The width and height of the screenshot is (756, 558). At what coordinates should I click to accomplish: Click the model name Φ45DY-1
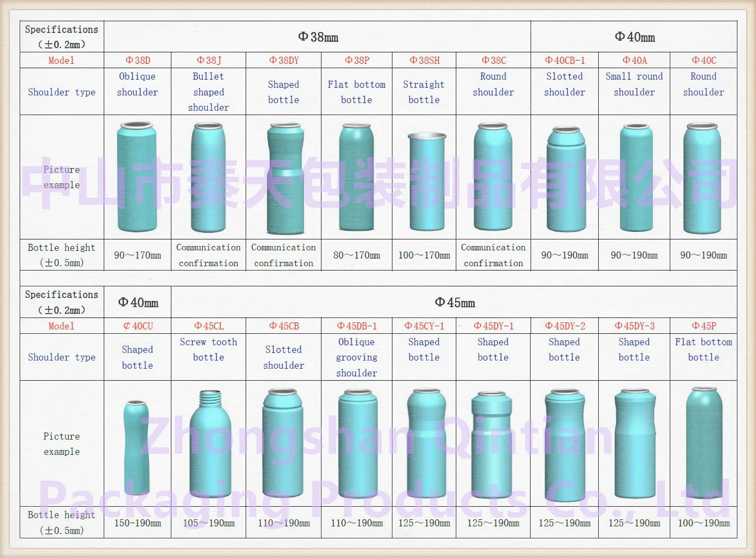tap(493, 326)
